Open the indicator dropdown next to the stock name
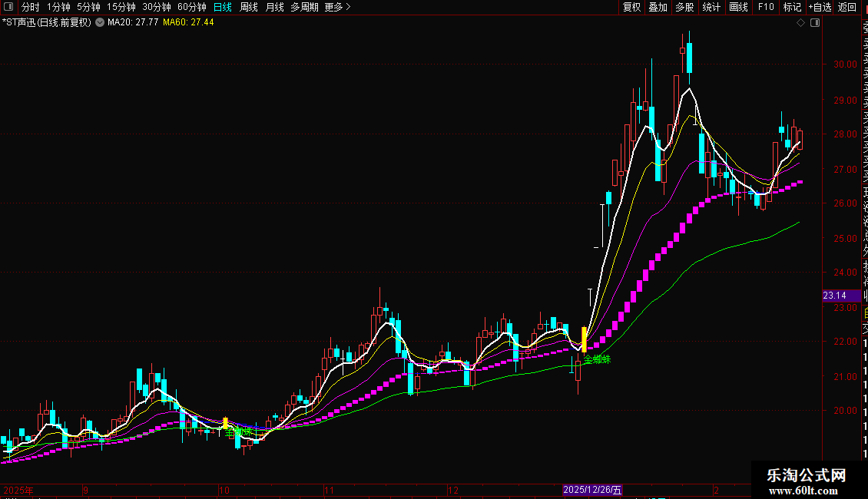The height and width of the screenshot is (499, 868). (100, 23)
